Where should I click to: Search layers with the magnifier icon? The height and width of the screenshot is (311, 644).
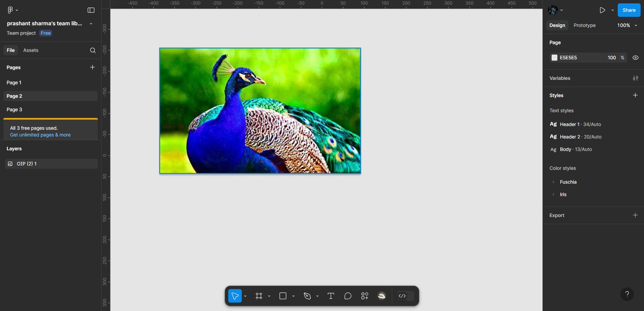(93, 50)
